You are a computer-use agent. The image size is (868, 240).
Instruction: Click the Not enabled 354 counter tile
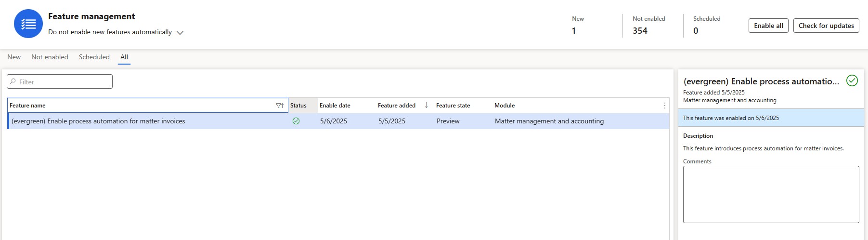tap(648, 26)
